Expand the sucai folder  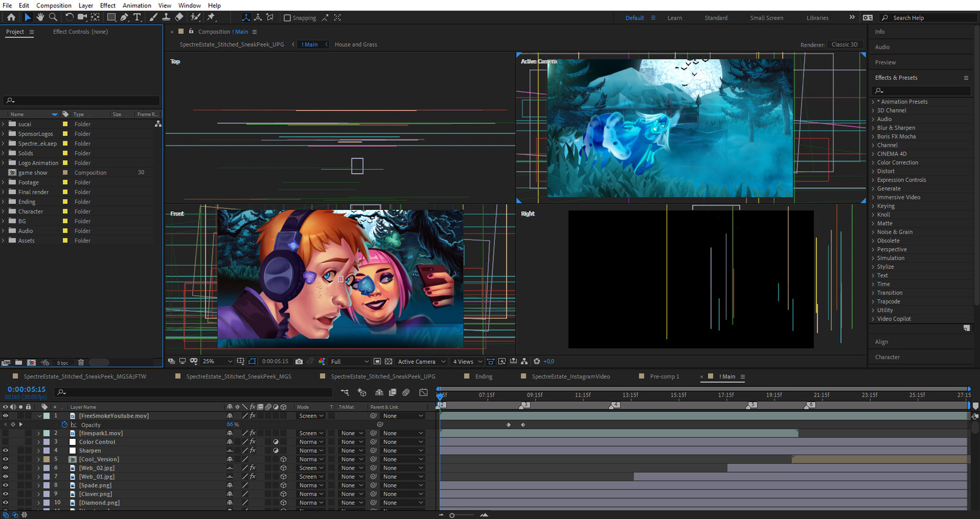(4, 124)
